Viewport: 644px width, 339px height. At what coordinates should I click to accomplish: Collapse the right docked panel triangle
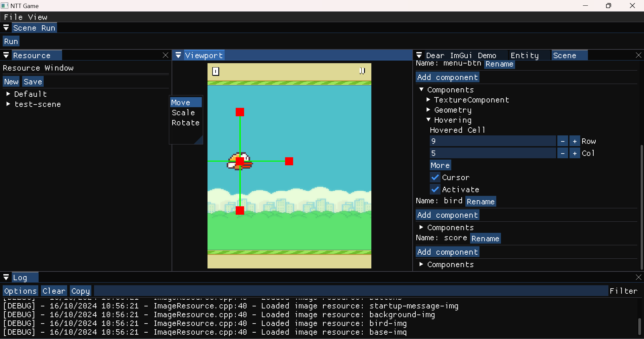[419, 55]
